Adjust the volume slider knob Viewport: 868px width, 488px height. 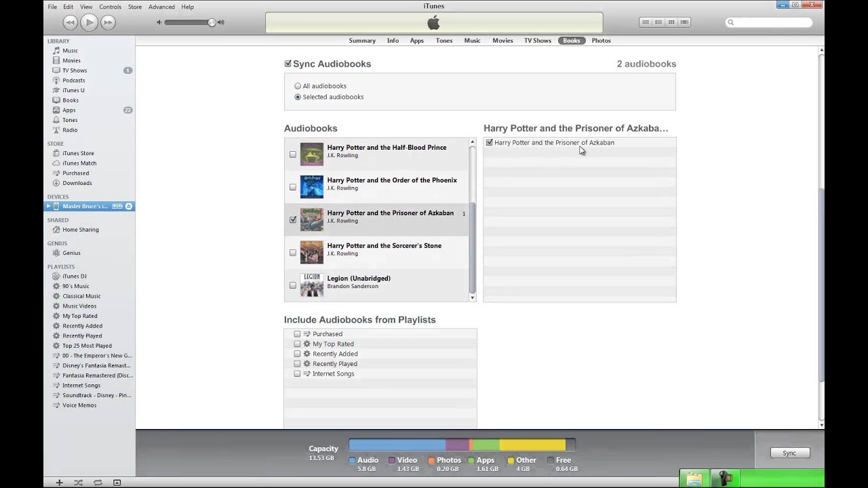point(212,22)
